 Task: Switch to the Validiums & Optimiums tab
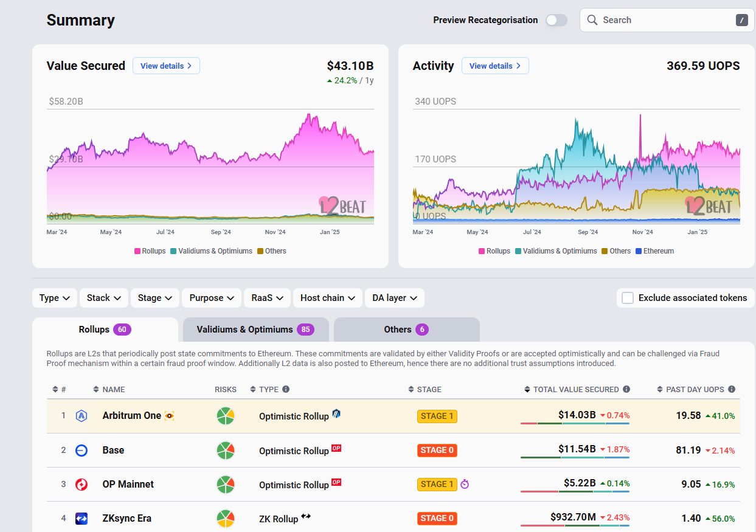pyautogui.click(x=255, y=330)
